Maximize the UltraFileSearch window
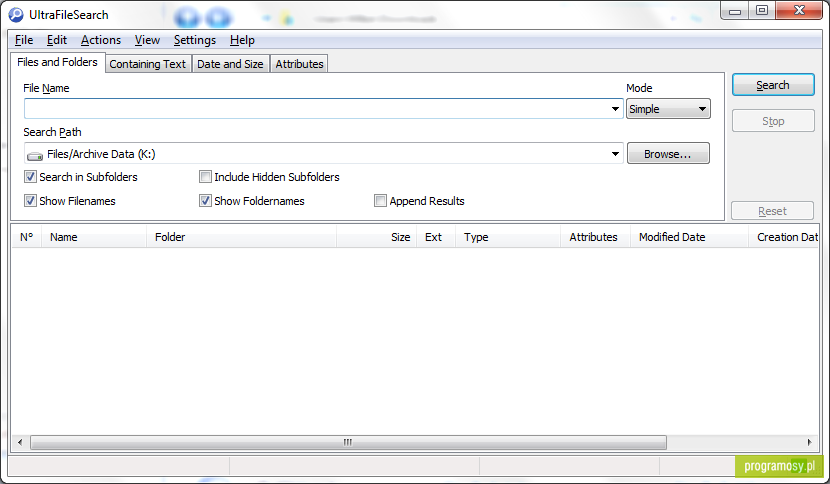830x484 pixels. (x=762, y=11)
